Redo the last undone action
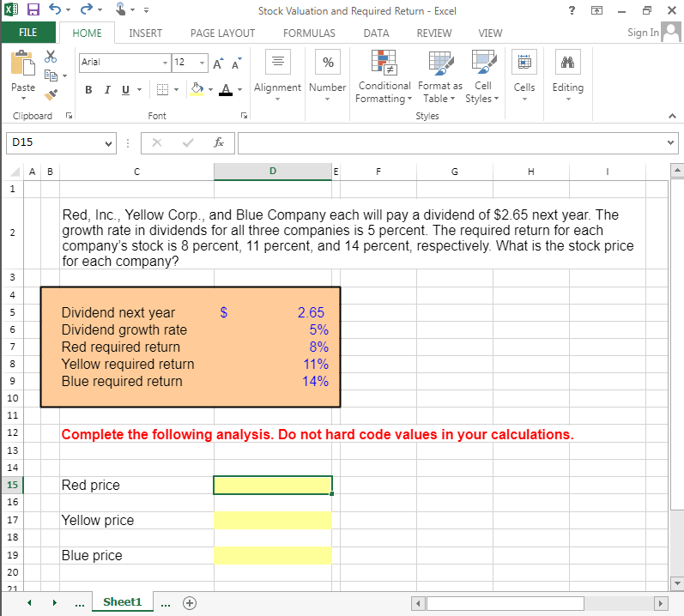684x616 pixels. 87,9
